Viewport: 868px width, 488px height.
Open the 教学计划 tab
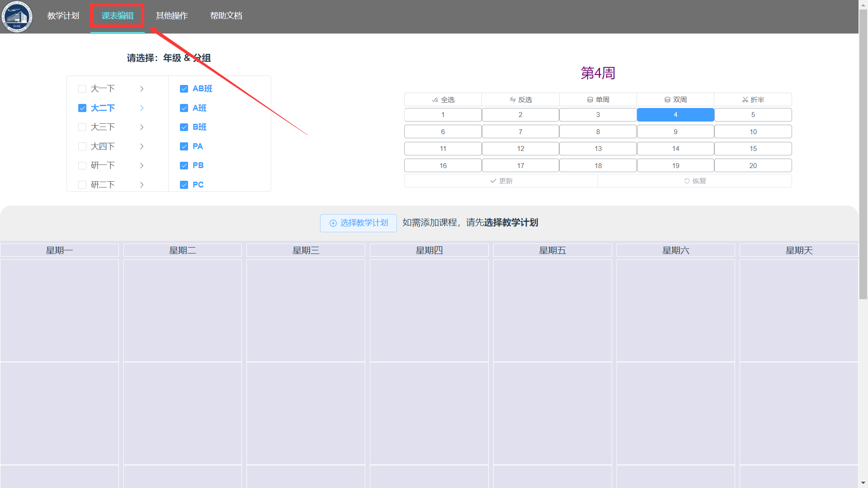pyautogui.click(x=63, y=16)
